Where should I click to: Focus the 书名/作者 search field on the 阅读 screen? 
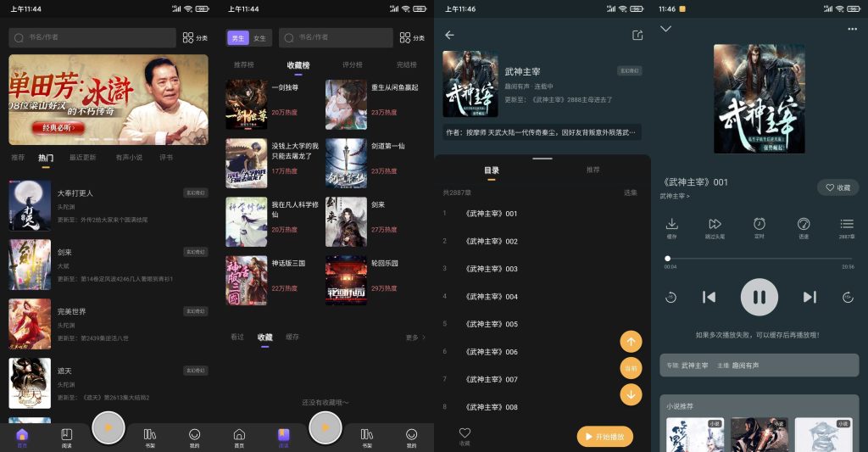point(336,37)
